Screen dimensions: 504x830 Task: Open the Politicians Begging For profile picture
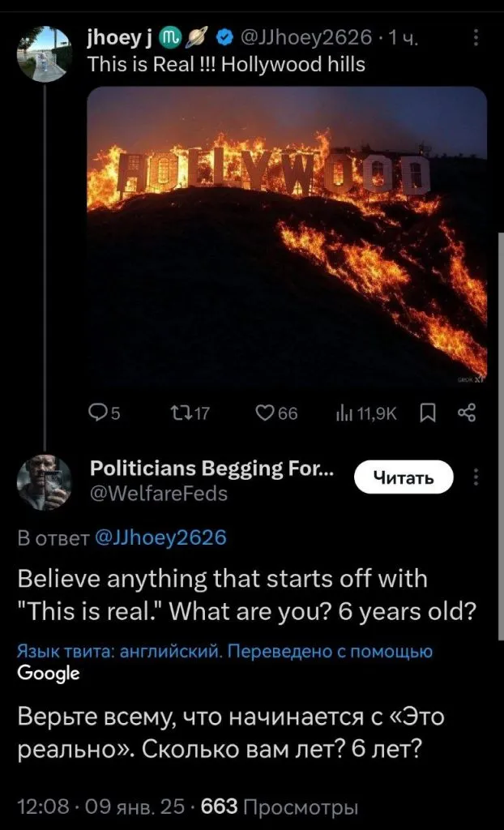(x=45, y=481)
